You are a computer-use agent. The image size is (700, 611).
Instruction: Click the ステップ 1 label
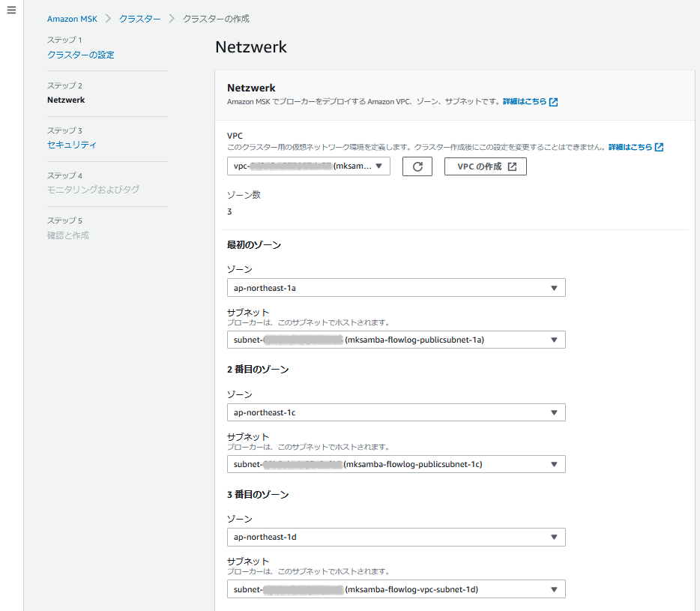click(x=64, y=40)
